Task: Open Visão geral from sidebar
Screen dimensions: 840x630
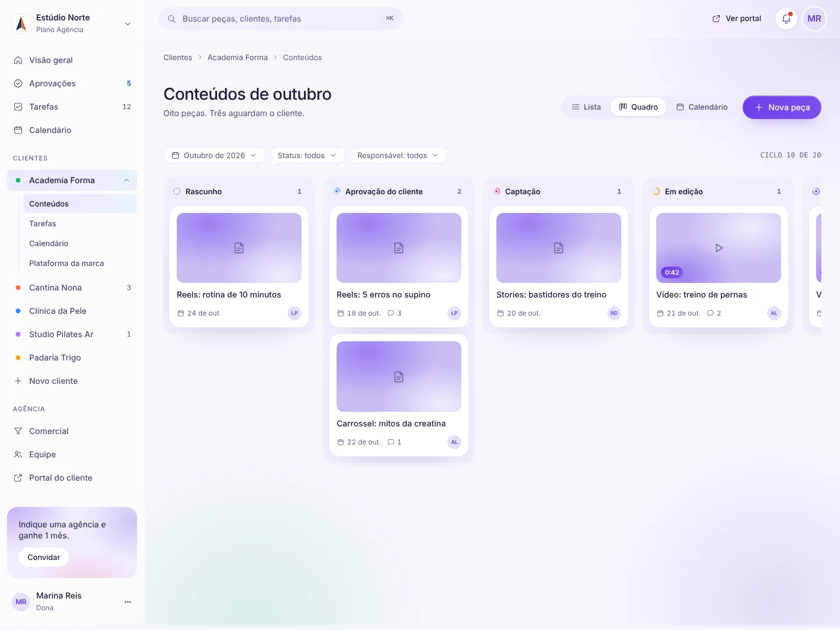Action: tap(72, 60)
